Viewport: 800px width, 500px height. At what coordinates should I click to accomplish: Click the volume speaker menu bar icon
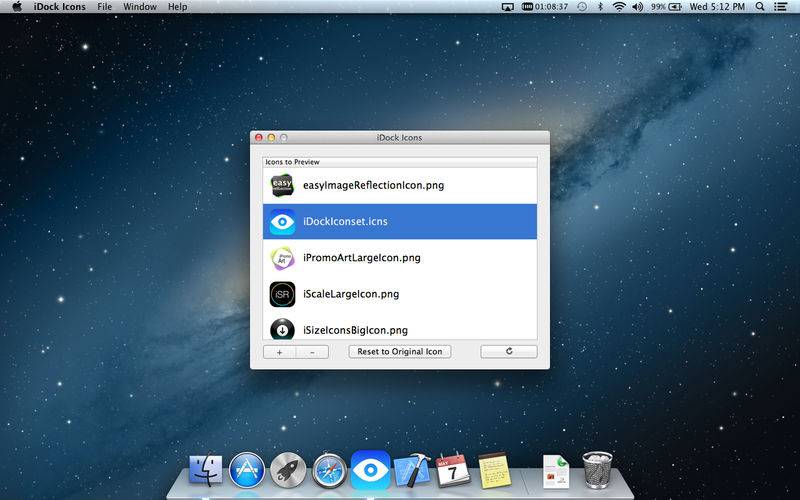click(637, 7)
